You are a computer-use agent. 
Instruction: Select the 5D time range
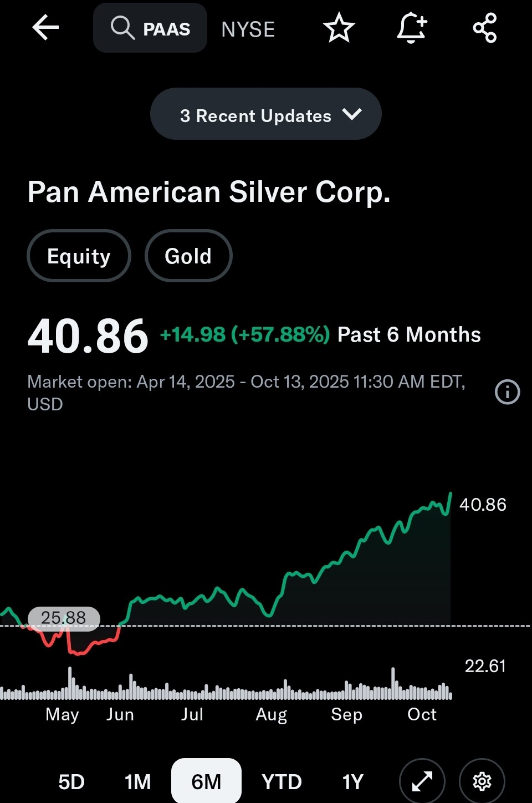[x=71, y=782]
